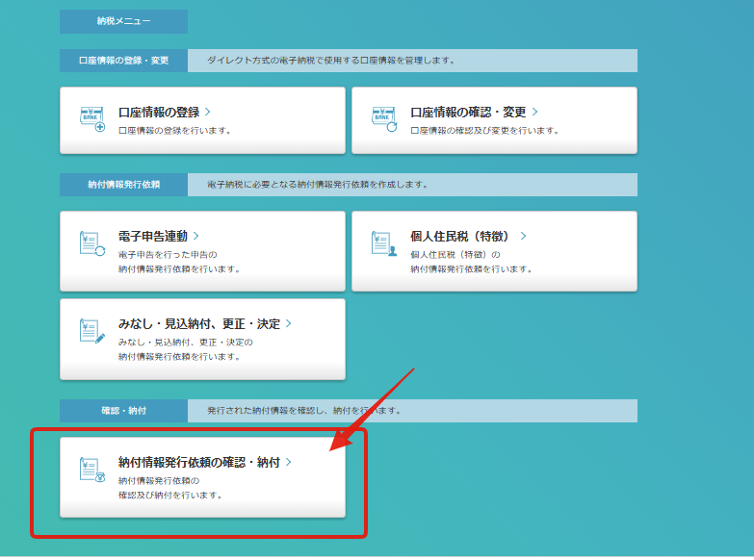Click the chevron next to 電子申告連動

pyautogui.click(x=196, y=236)
